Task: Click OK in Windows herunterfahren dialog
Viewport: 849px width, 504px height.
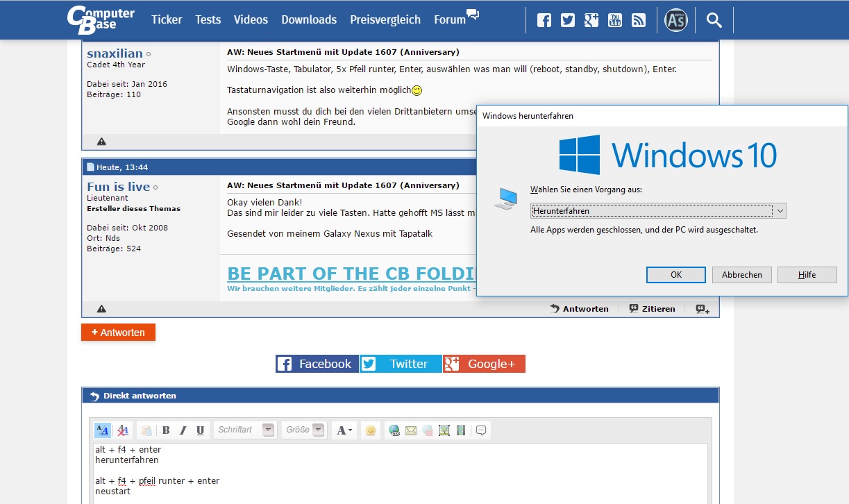Action: pos(676,275)
